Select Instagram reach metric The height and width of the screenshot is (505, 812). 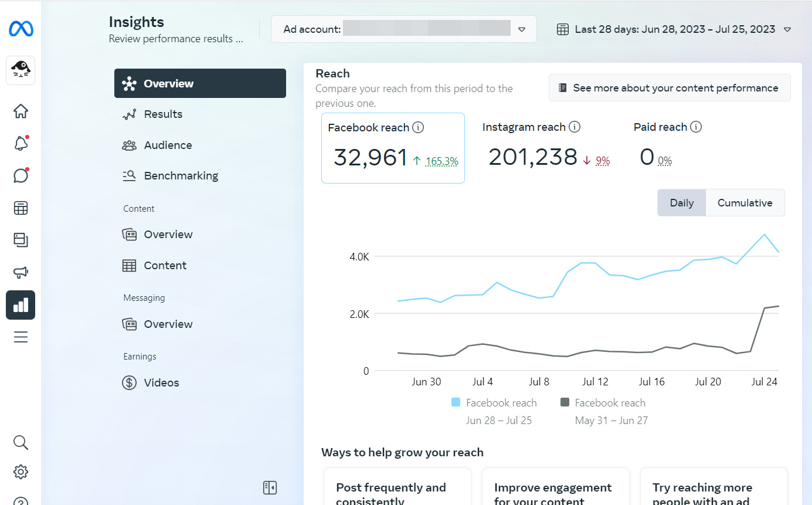[546, 148]
